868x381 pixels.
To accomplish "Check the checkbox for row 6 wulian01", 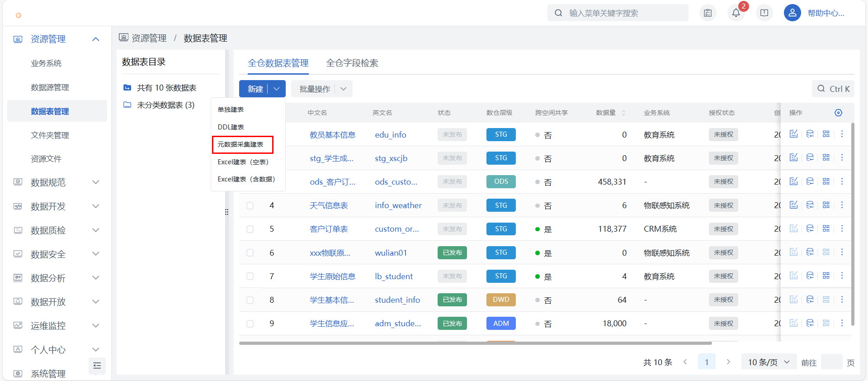I will [x=250, y=252].
